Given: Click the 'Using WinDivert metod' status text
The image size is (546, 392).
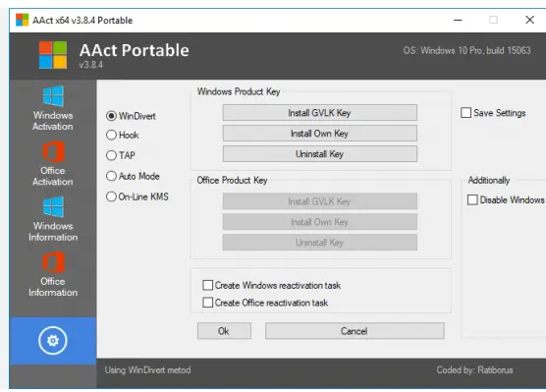Looking at the screenshot, I should pyautogui.click(x=147, y=370).
